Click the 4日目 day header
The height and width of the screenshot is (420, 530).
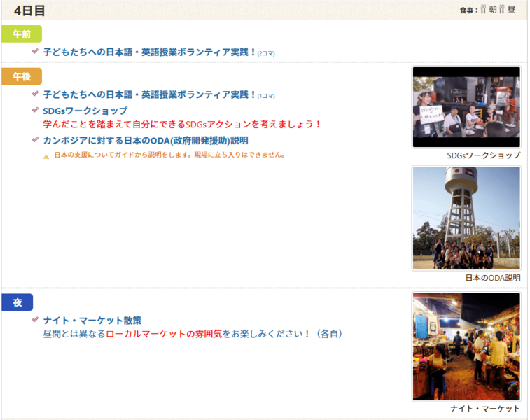point(29,10)
